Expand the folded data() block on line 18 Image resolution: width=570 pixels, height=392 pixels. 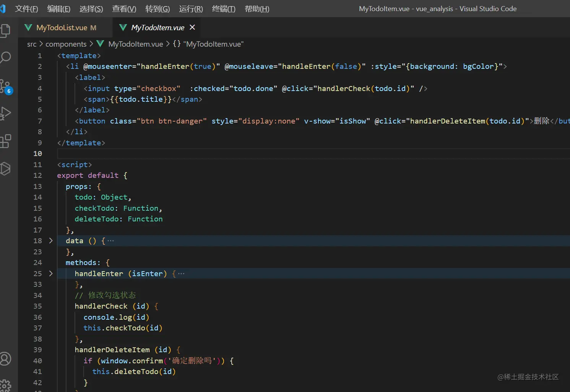coord(51,241)
